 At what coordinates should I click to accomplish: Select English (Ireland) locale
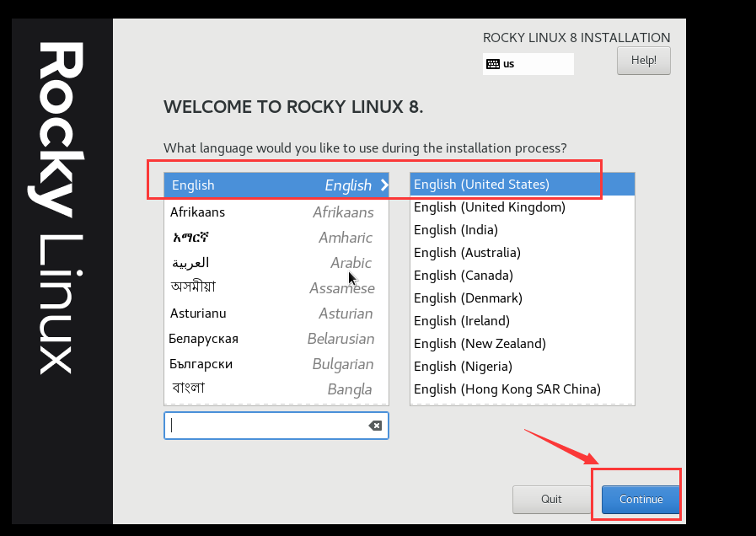point(523,321)
